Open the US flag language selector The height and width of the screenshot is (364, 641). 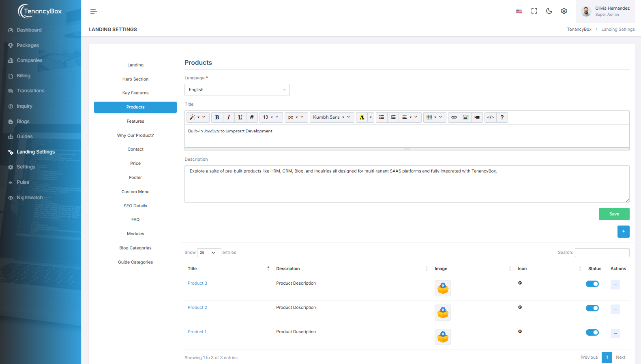(x=519, y=11)
